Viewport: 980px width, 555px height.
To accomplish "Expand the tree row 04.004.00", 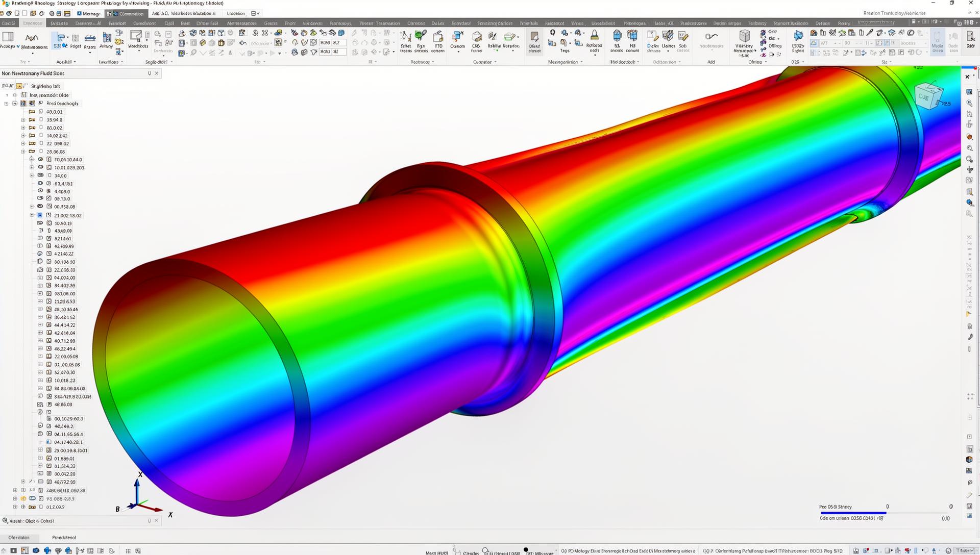I will click(x=40, y=278).
